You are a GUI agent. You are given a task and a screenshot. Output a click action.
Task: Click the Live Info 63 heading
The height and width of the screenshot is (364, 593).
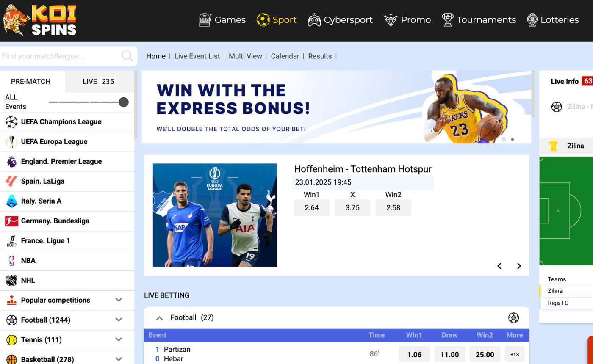pyautogui.click(x=571, y=81)
